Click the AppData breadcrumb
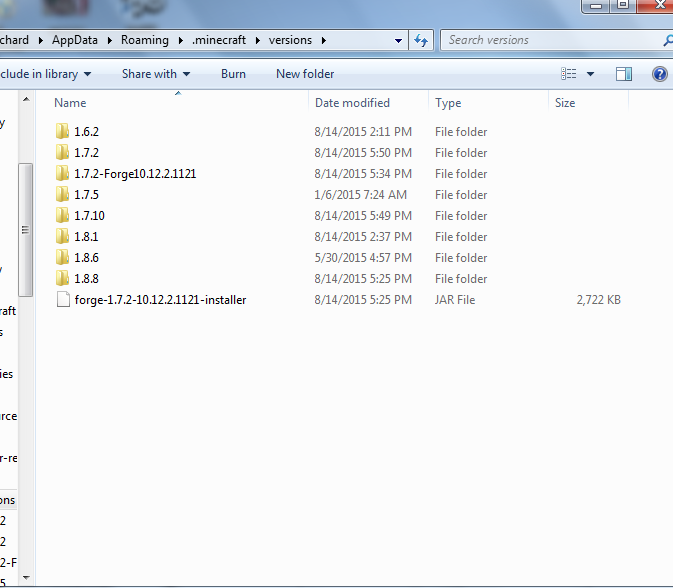 [x=75, y=40]
